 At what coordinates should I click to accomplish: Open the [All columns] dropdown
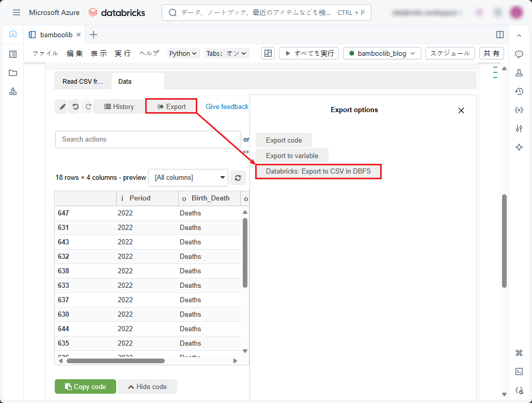click(188, 178)
